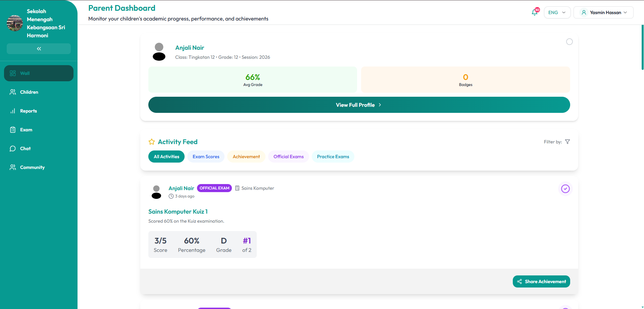Open the notifications bell icon
This screenshot has width=644, height=309.
click(x=535, y=12)
